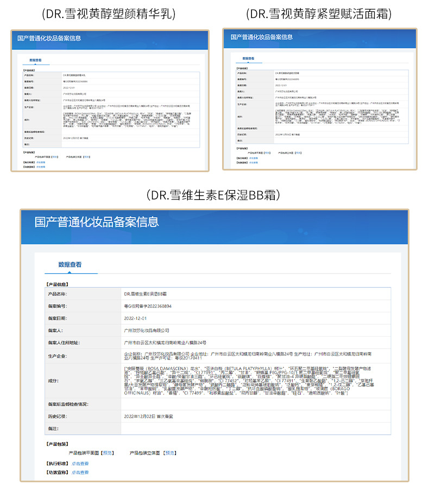The width and height of the screenshot is (429, 504).
Task: Click the 成分 label in BB霜 panel
Action: [x=53, y=381]
